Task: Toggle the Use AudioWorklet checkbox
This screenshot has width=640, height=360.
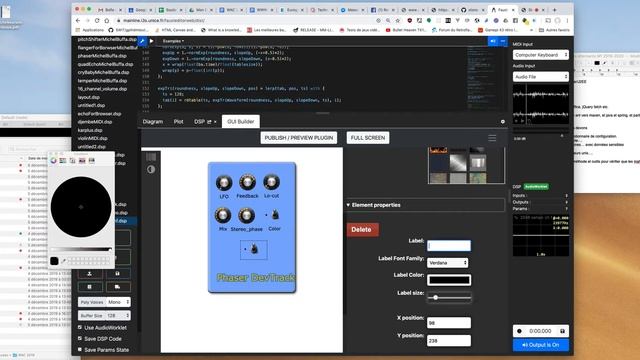Action: point(80,327)
